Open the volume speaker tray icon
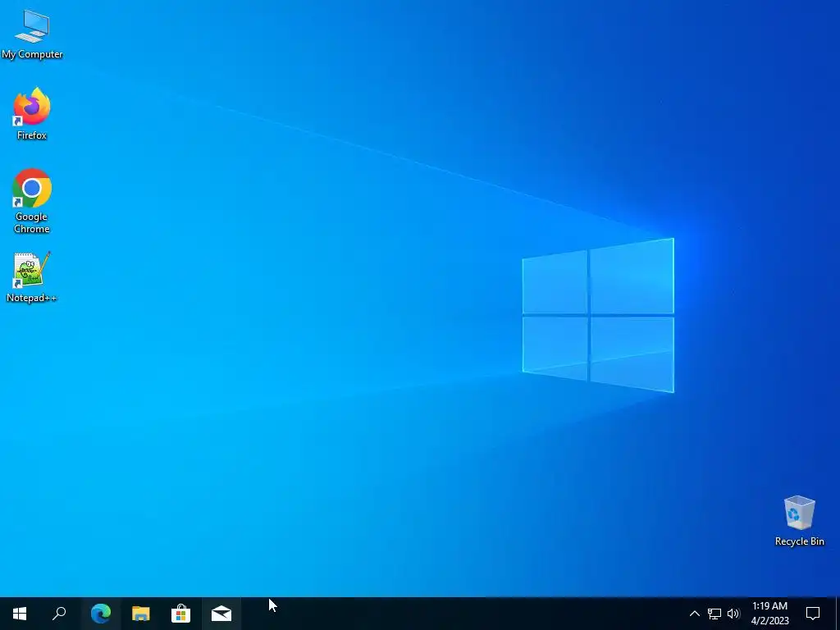Viewport: 840px width, 630px height. click(733, 614)
